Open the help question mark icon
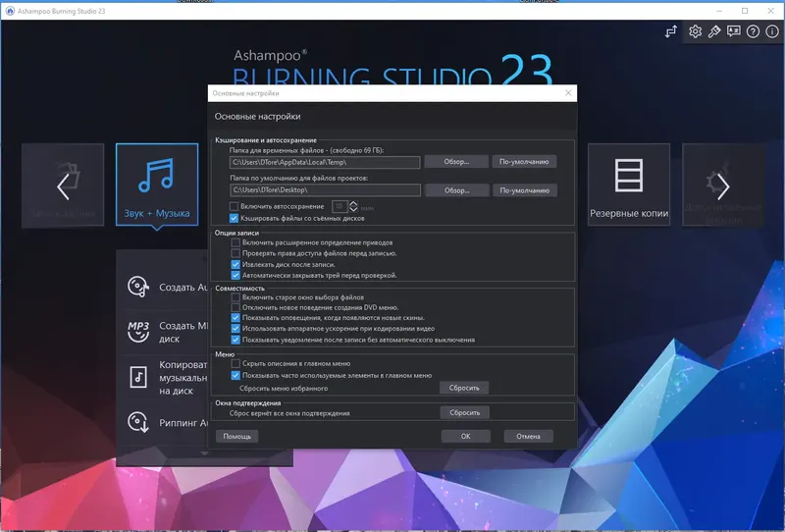The width and height of the screenshot is (785, 532). click(753, 31)
